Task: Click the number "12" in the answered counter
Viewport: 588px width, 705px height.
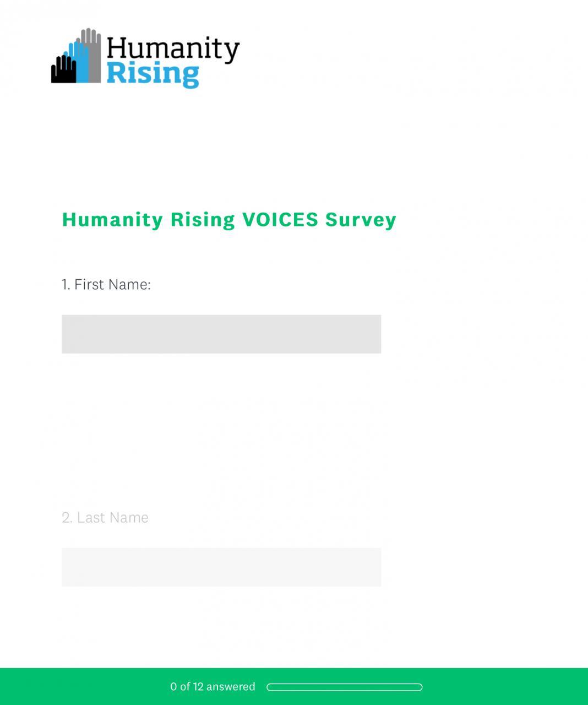Action: tap(198, 687)
